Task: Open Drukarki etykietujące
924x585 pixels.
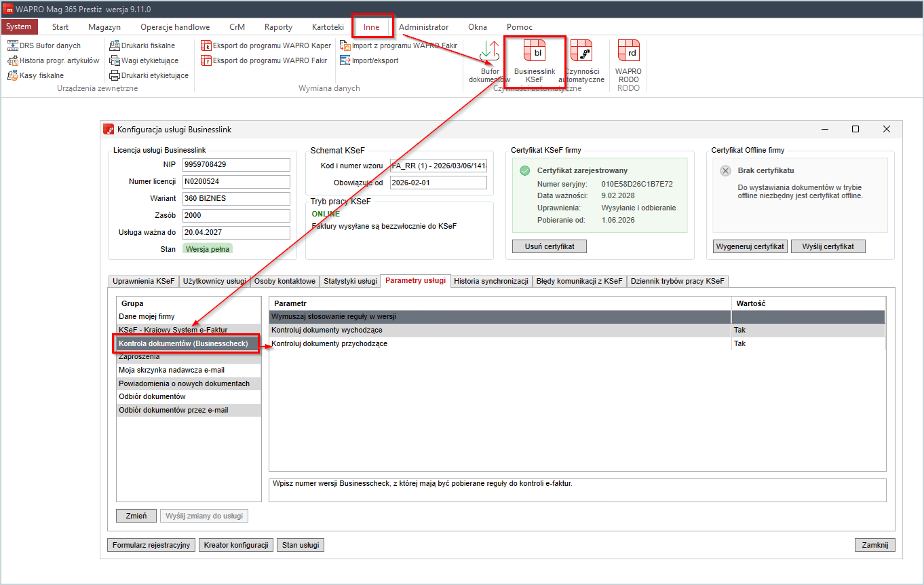Action: 149,75
